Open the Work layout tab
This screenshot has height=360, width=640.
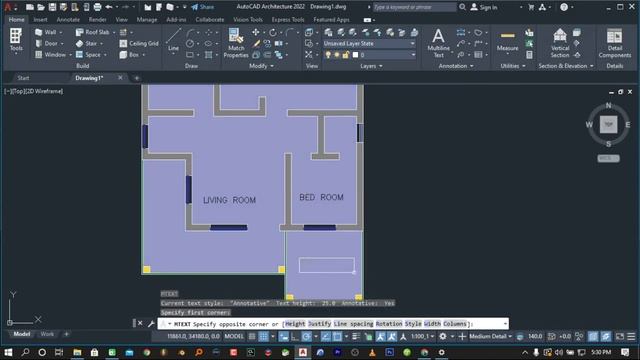tap(47, 334)
